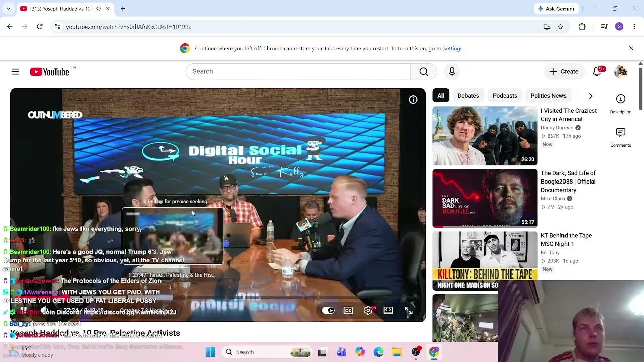
Task: Open the player settings gear
Action: pyautogui.click(x=368, y=311)
